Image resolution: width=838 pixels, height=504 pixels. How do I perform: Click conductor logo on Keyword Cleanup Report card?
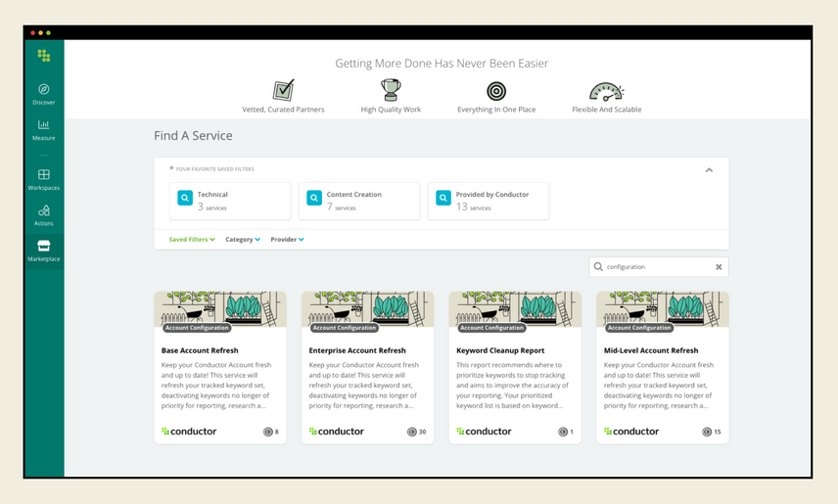click(485, 432)
